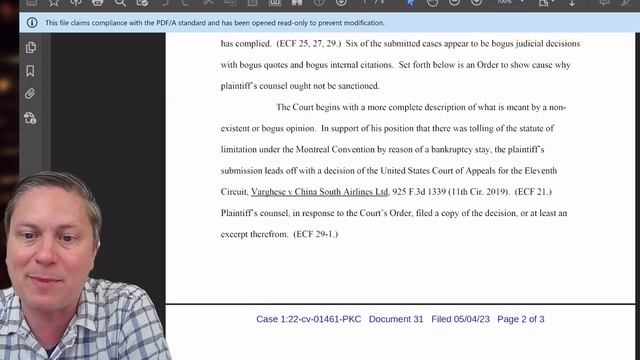
Task: Click the zoom out minus icon
Action: point(454,2)
